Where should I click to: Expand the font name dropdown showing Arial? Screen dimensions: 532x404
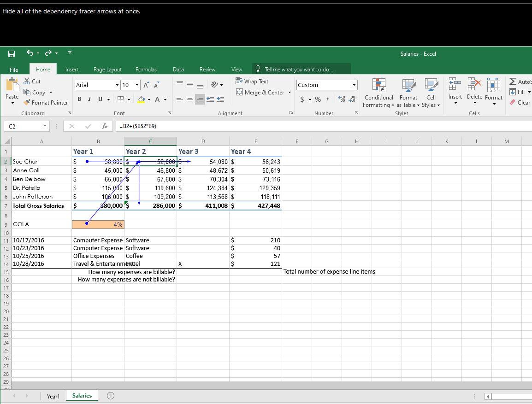click(x=117, y=85)
